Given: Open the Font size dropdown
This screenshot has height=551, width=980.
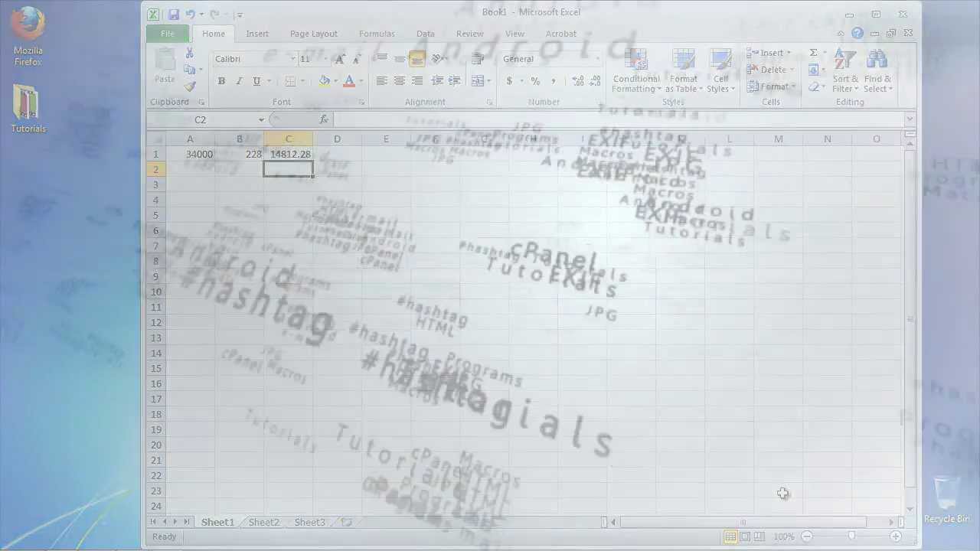Looking at the screenshot, I should click(x=326, y=59).
